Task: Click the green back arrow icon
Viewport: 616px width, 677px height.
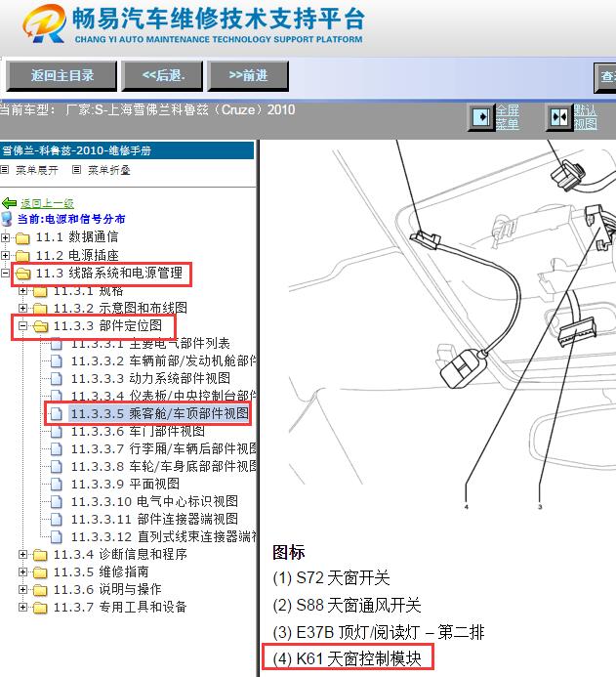Action: pos(9,203)
